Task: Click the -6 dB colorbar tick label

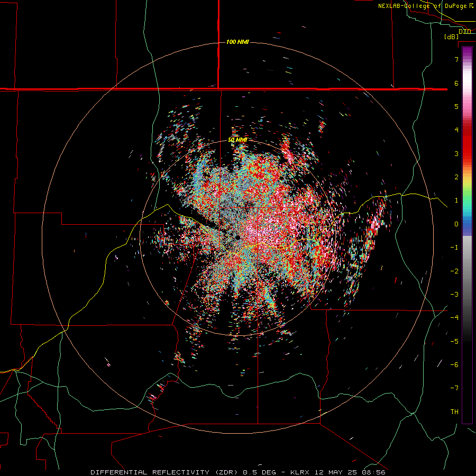Action: [454, 365]
